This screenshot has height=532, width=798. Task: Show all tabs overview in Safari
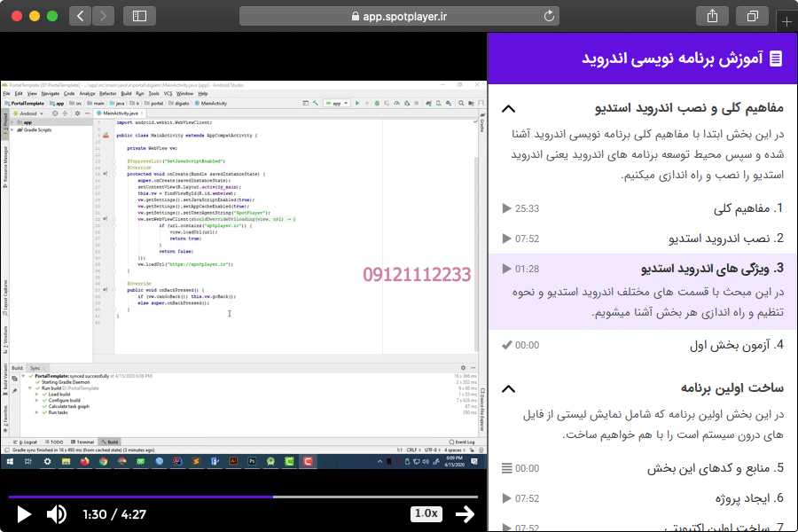click(x=753, y=16)
